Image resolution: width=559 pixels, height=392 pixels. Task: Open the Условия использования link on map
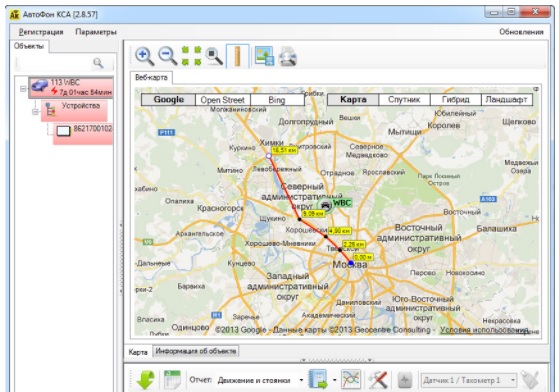(484, 330)
